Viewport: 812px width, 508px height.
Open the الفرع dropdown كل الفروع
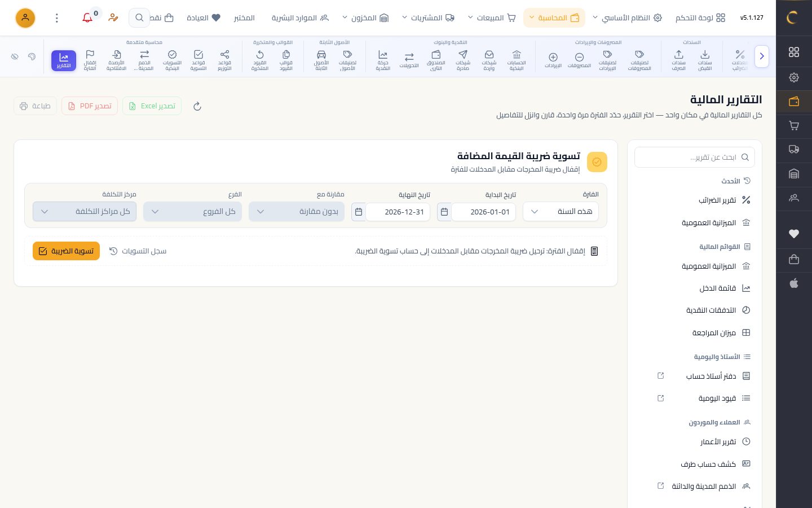pos(192,212)
